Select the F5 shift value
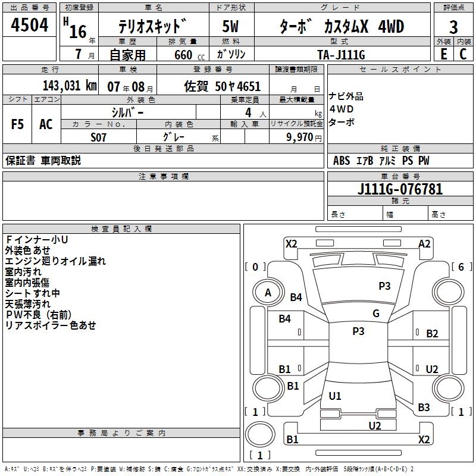 click(x=17, y=124)
